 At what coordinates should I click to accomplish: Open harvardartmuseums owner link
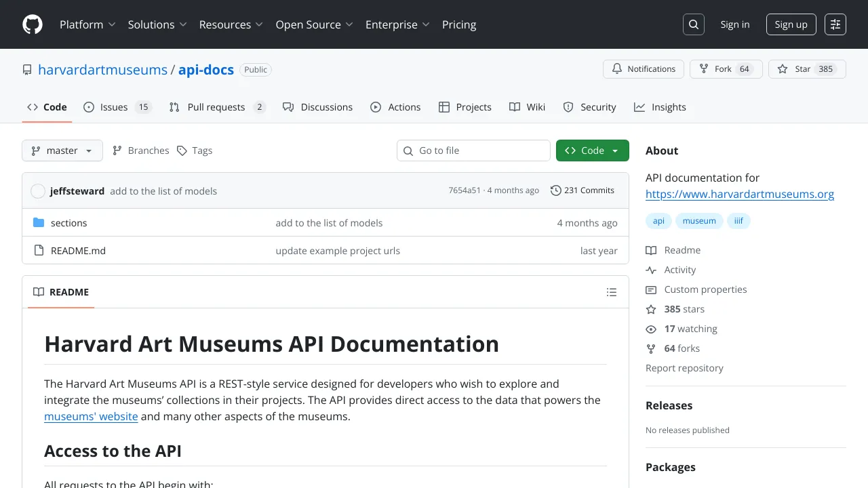[x=102, y=70]
